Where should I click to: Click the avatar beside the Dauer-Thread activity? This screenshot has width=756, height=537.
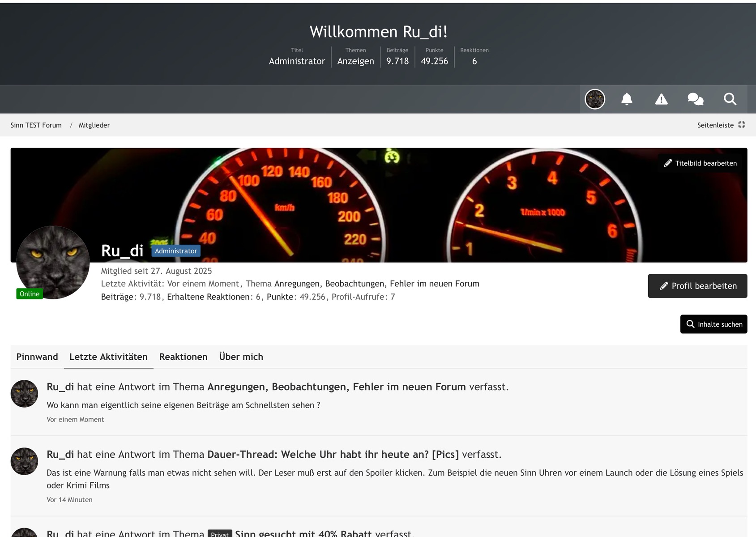[24, 461]
